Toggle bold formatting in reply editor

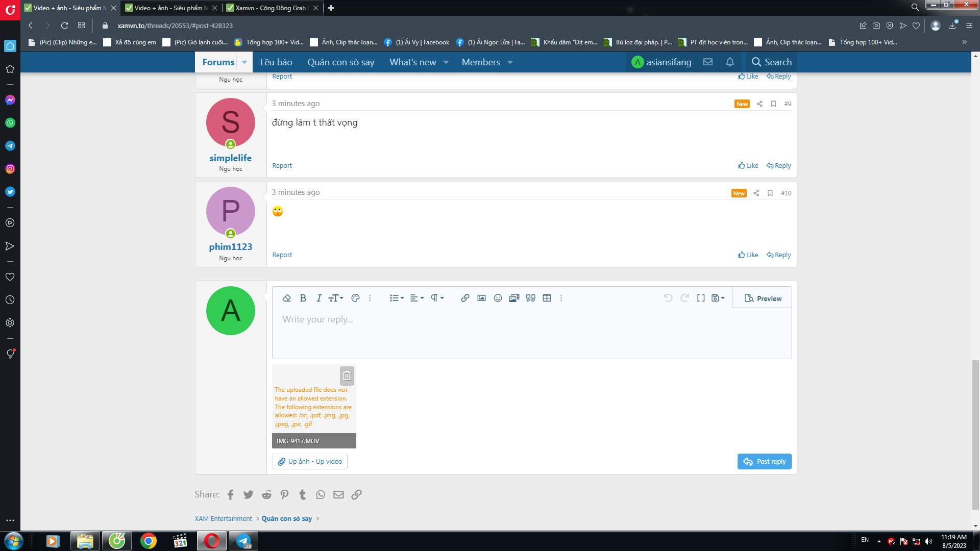303,298
